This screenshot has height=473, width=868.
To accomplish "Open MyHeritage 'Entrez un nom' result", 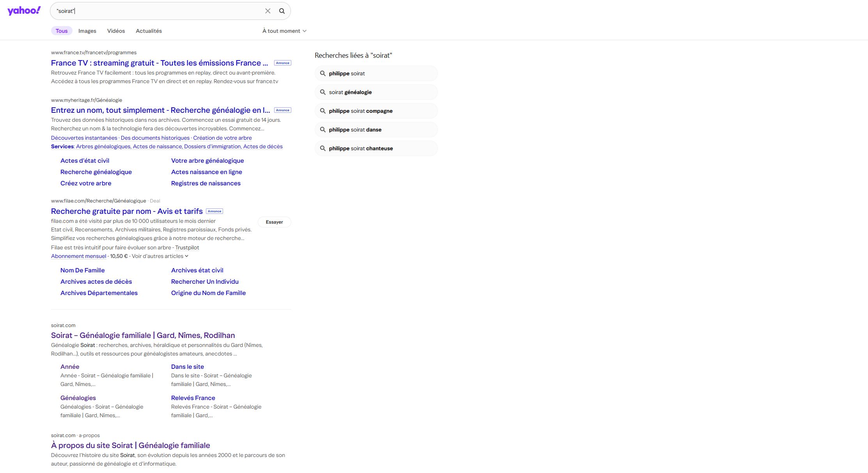I will click(161, 110).
